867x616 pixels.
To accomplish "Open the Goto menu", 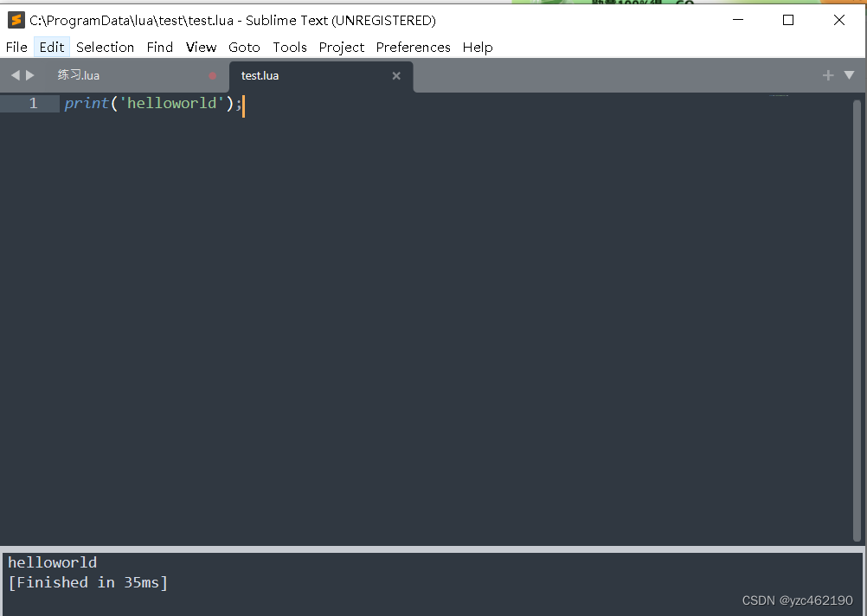I will click(x=244, y=47).
